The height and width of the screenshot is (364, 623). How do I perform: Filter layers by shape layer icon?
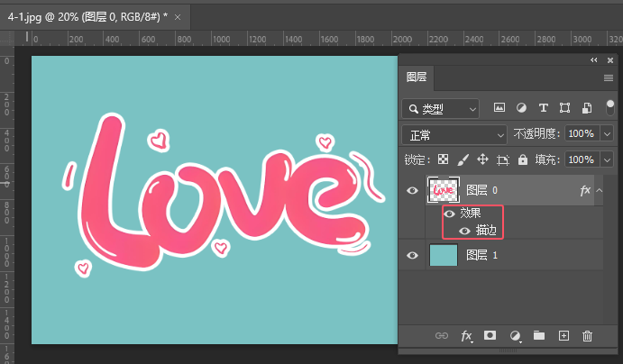click(564, 108)
